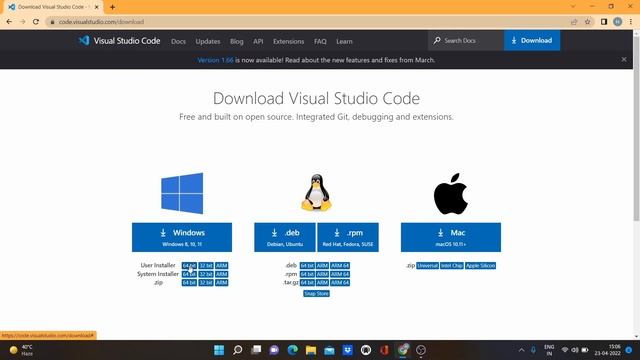Download Windows User Installer 64 bit

tap(189, 266)
